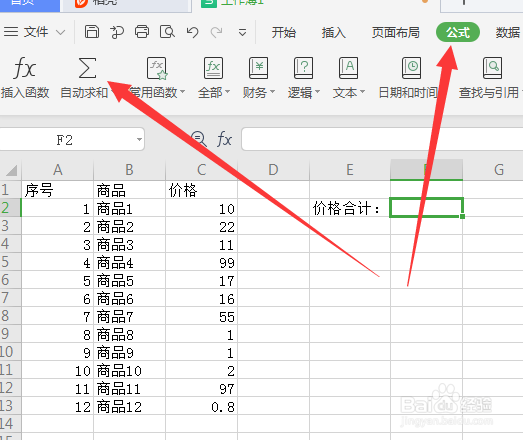Open the 文件 menu
Viewport: 523px width, 440px height.
[x=36, y=32]
